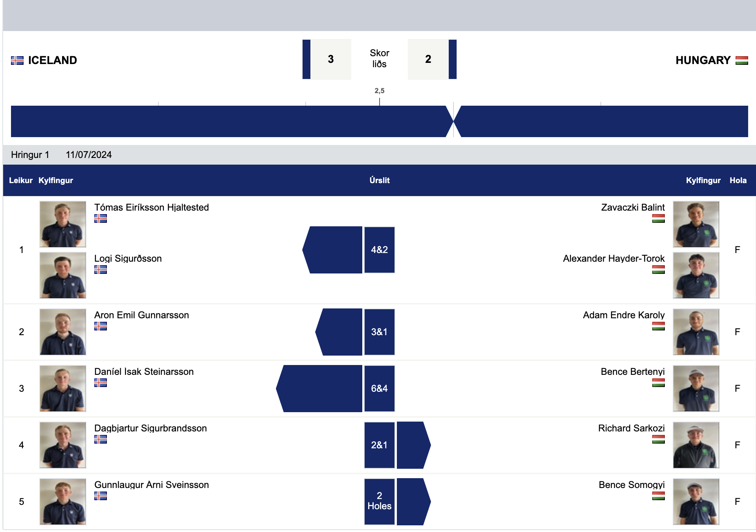The height and width of the screenshot is (532, 756).
Task: Open Alexander Hayder-Torok's player name link
Action: pos(613,259)
